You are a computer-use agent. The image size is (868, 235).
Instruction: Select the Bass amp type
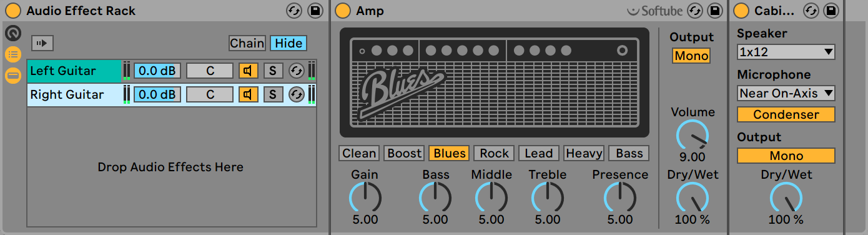(629, 153)
